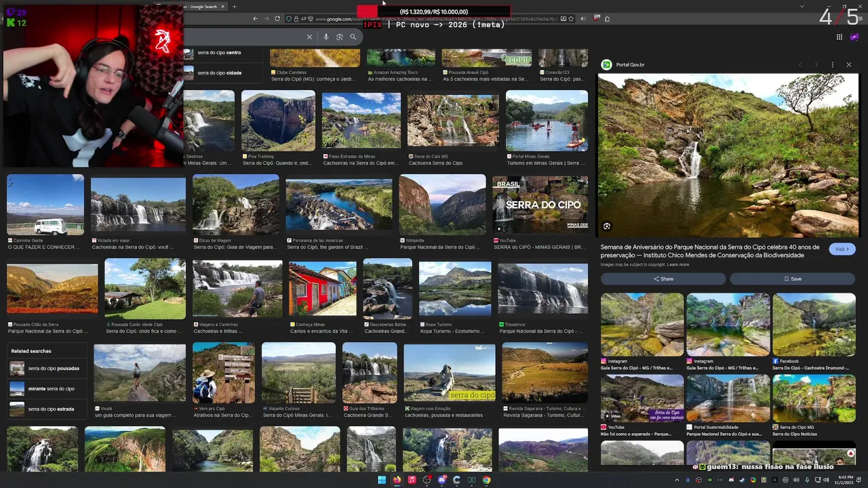Open Revista Sagarana golden hills thumbnail
This screenshot has width=868, height=488.
pos(545,373)
